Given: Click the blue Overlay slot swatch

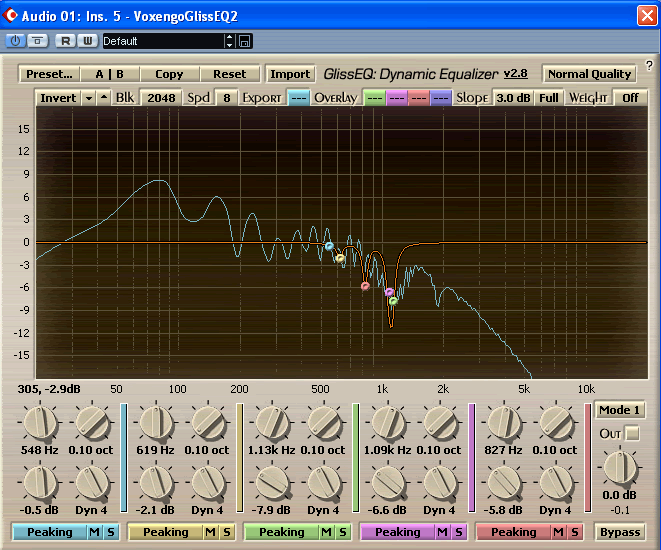Looking at the screenshot, I should coord(441,98).
